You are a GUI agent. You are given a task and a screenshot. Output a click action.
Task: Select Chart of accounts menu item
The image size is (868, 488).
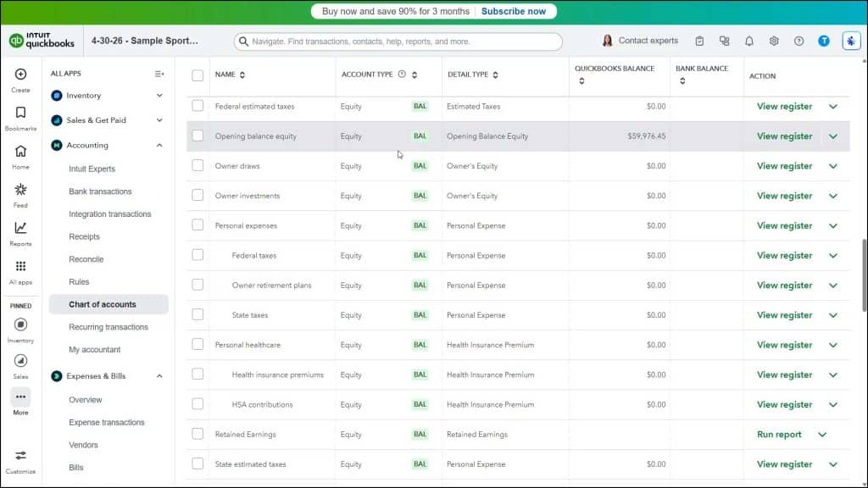click(x=108, y=304)
